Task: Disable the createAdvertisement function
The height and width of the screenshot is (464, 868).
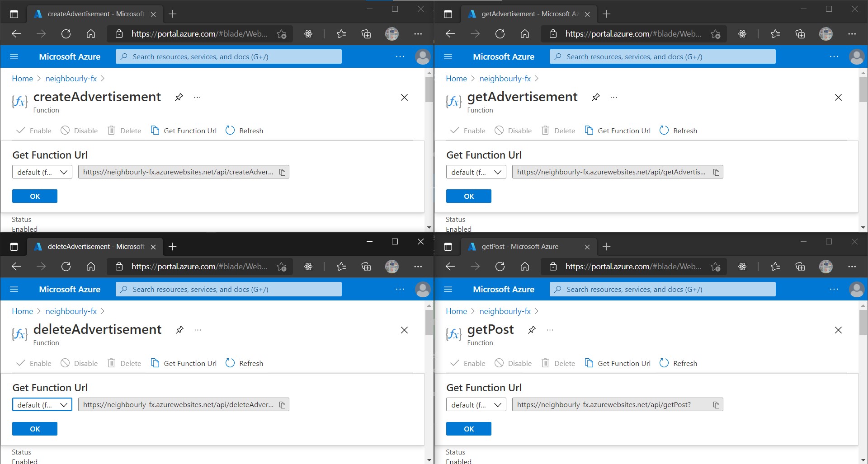Action: point(79,131)
